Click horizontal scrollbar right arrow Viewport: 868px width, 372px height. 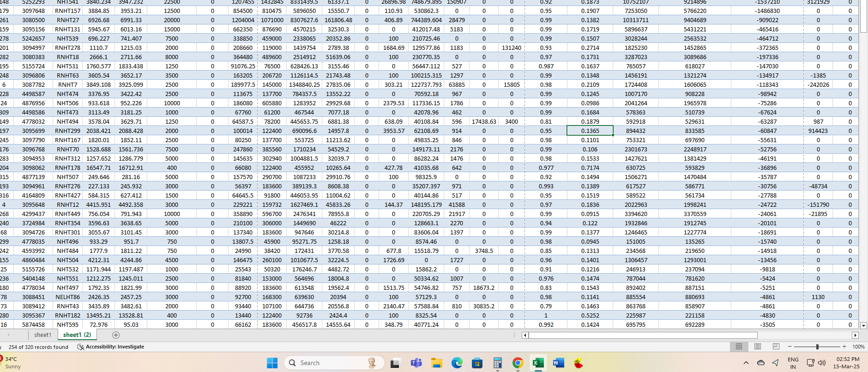pos(855,335)
